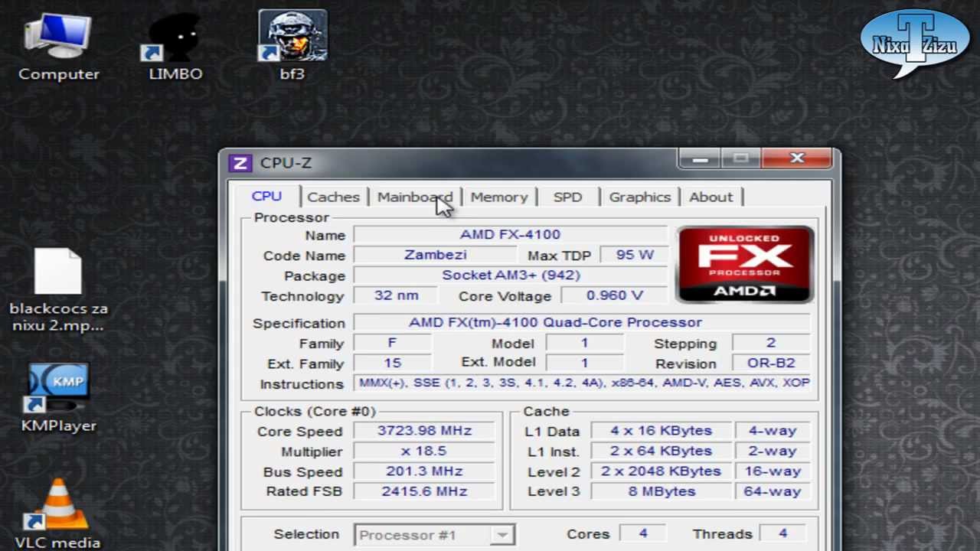Click the Stepping value 2

pyautogui.click(x=771, y=344)
